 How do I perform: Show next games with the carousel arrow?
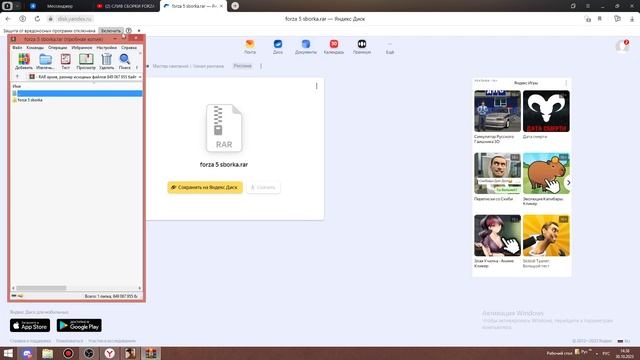coord(568,182)
